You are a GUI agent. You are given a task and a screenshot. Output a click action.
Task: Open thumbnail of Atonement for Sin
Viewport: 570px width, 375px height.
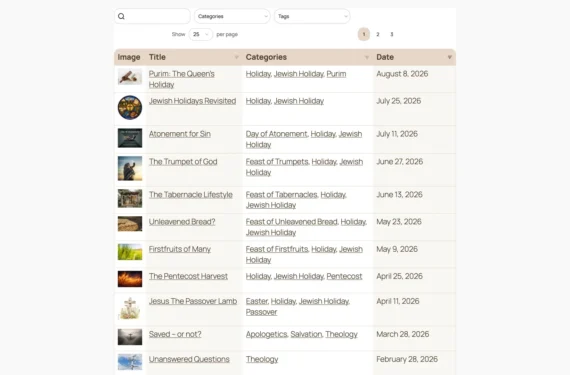tap(130, 138)
